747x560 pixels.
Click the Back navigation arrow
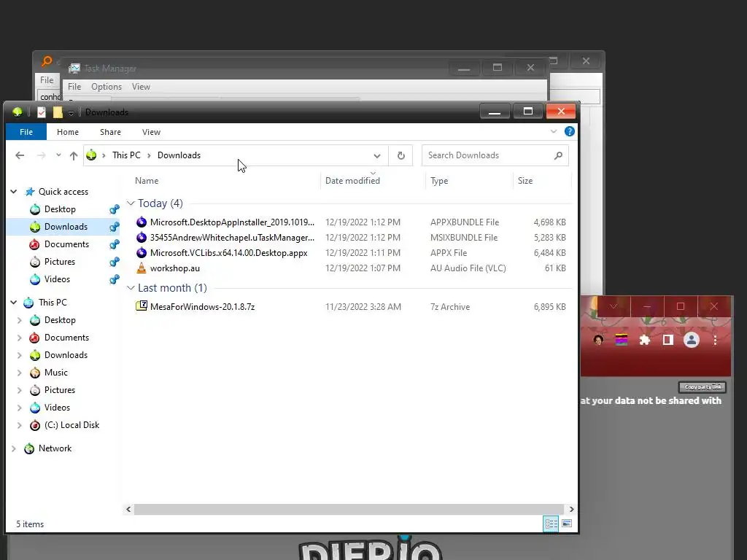click(x=20, y=155)
